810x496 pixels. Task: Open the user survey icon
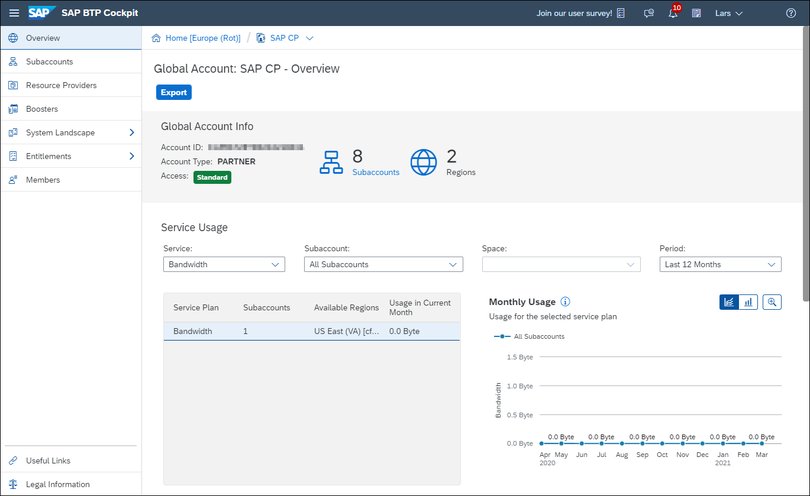point(621,13)
